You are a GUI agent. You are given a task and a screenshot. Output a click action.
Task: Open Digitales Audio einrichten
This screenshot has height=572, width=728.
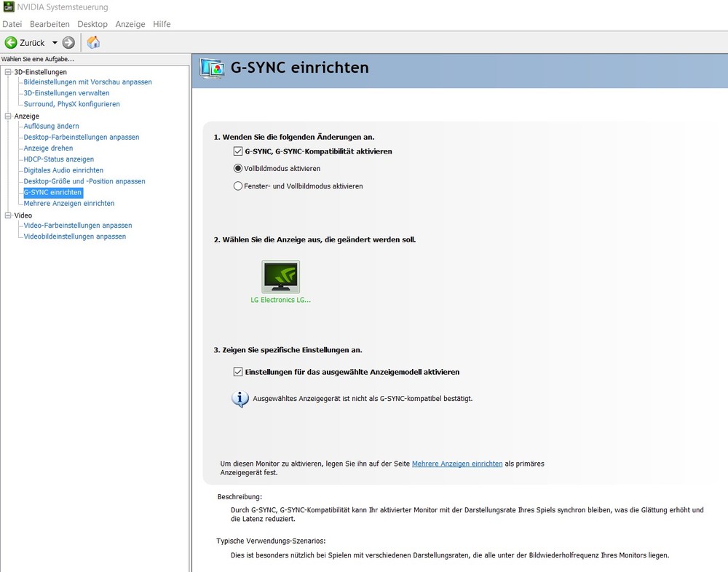tap(63, 170)
